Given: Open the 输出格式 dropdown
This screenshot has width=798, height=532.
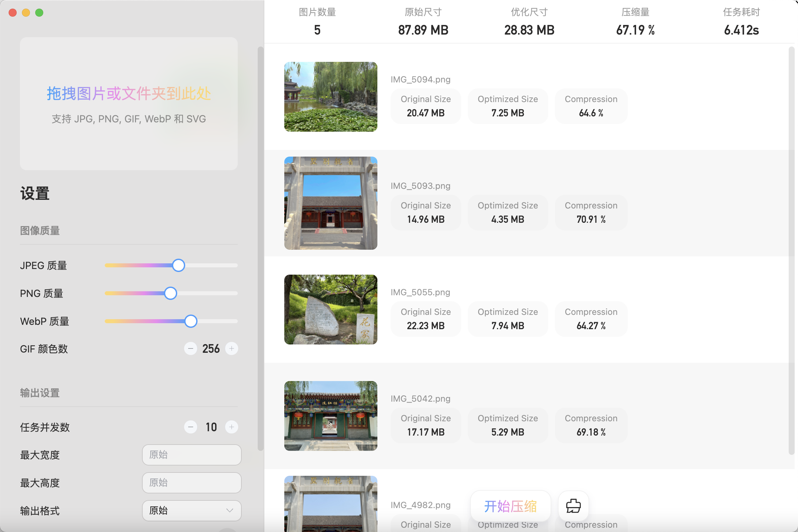Looking at the screenshot, I should 192,510.
